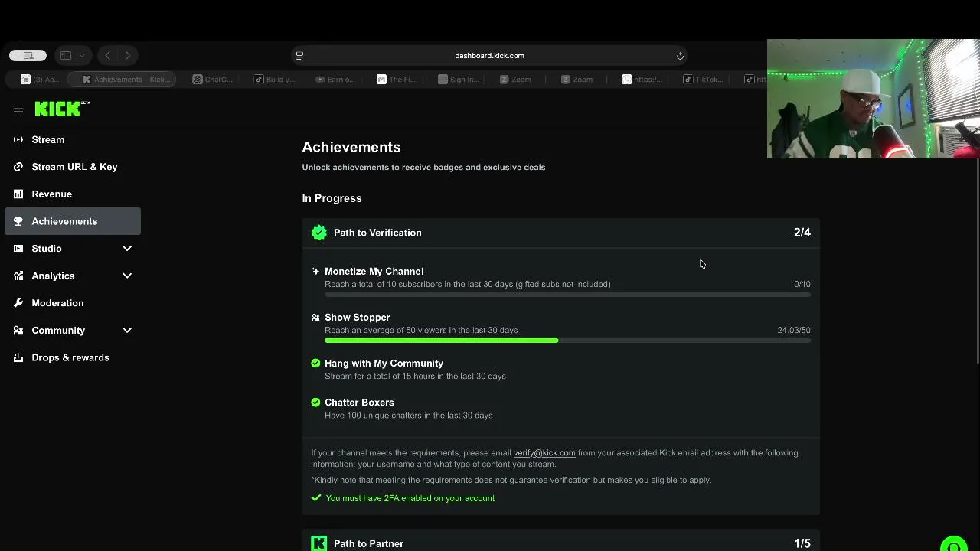Click the 2FA enabled checkmark icon
980x551 pixels.
point(316,498)
